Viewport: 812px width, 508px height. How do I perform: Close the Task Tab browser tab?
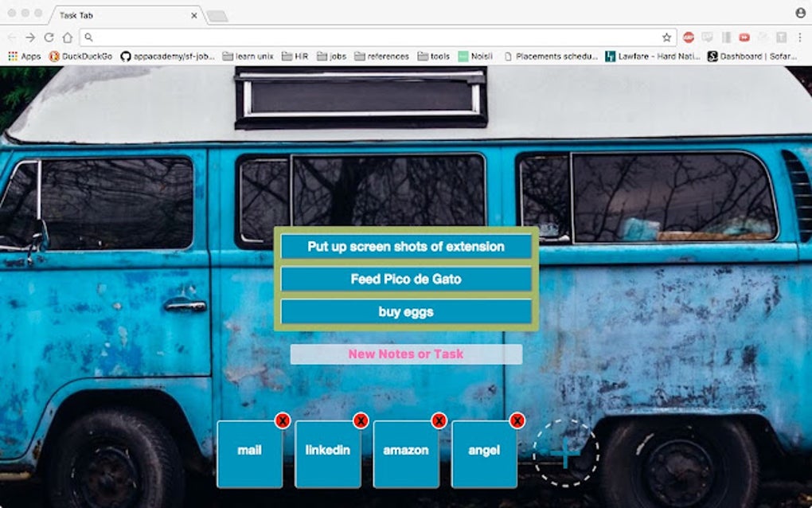click(193, 16)
